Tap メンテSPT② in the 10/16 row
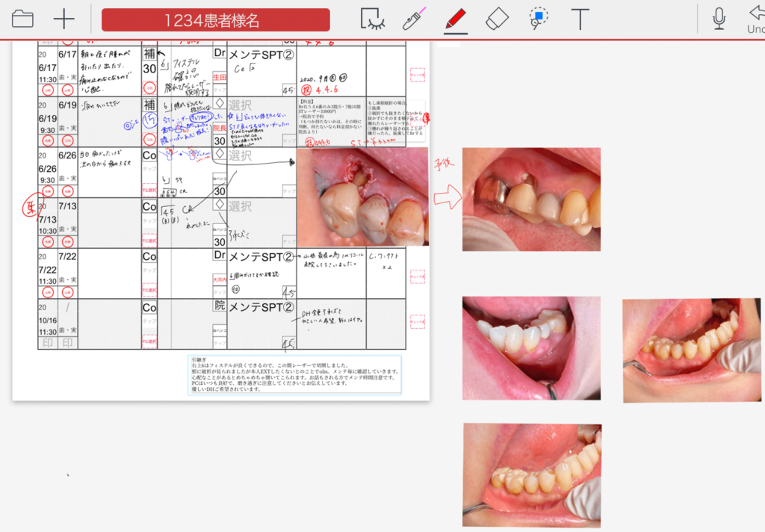Image resolution: width=765 pixels, height=532 pixels. pos(261,308)
